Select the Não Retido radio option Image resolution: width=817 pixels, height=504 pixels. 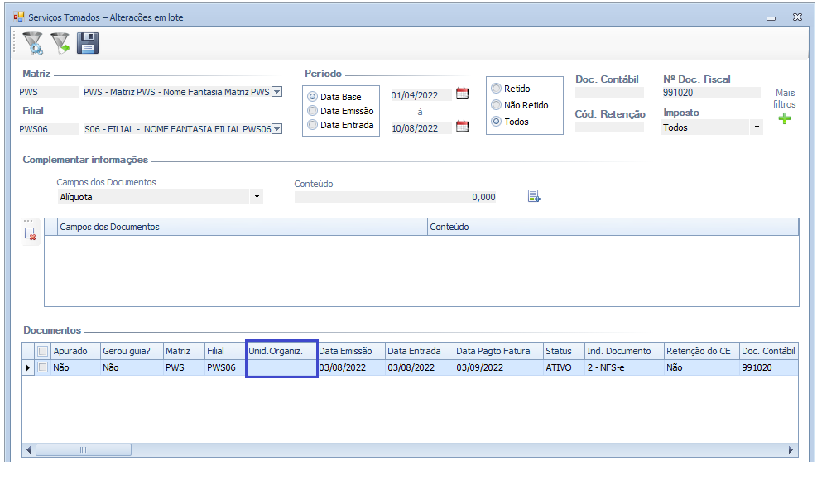pos(496,105)
